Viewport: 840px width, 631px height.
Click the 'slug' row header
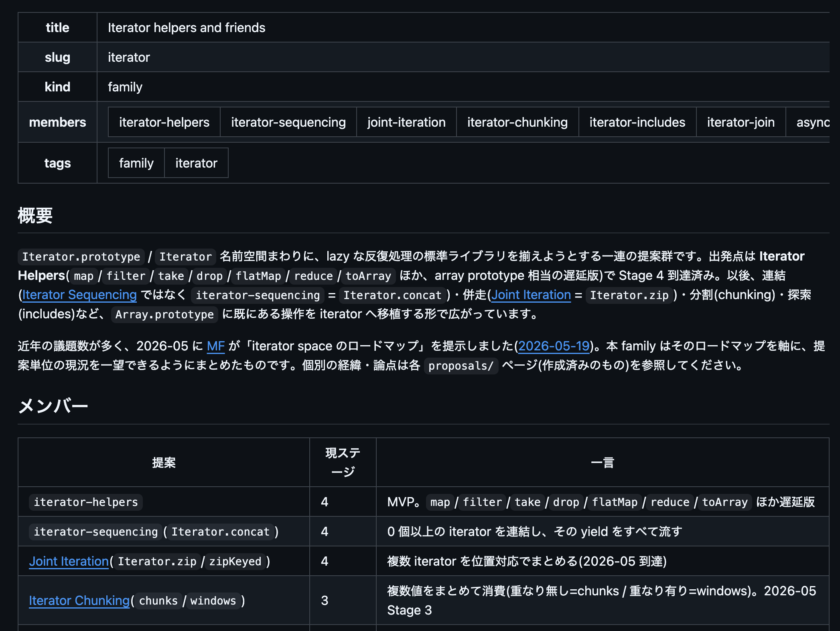(57, 57)
